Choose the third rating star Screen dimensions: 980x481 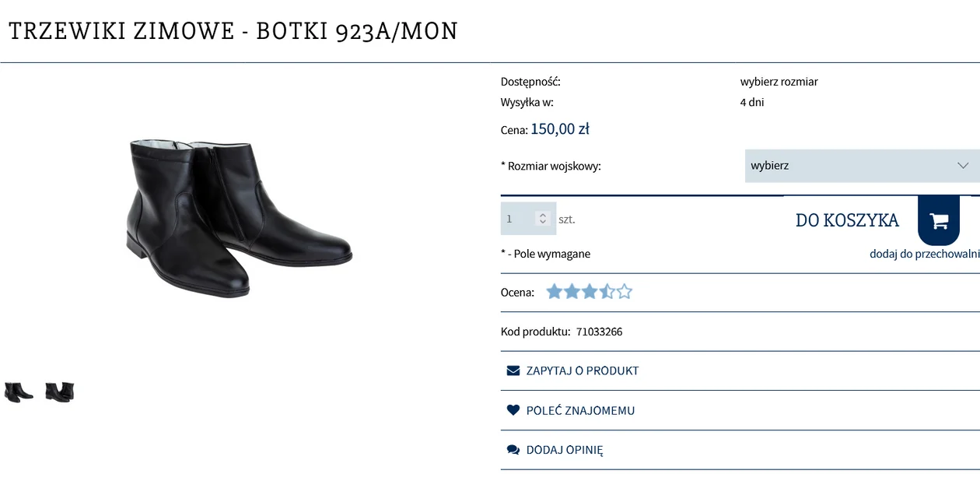coord(590,292)
